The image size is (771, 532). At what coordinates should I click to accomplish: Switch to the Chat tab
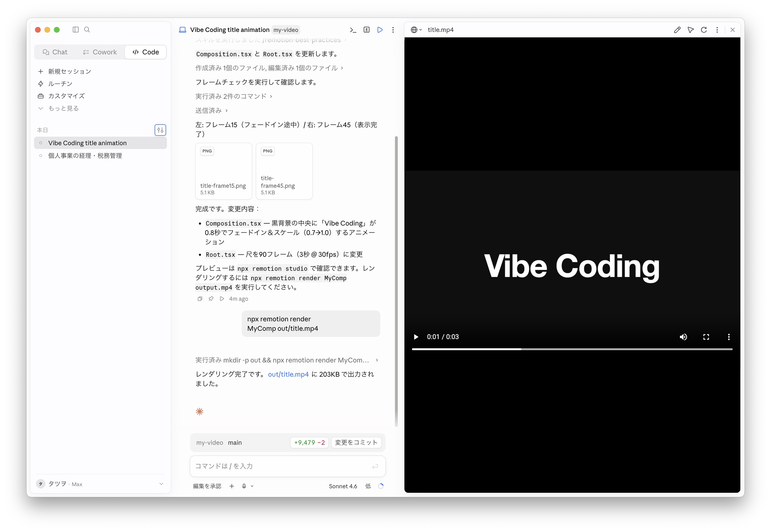[x=55, y=52]
